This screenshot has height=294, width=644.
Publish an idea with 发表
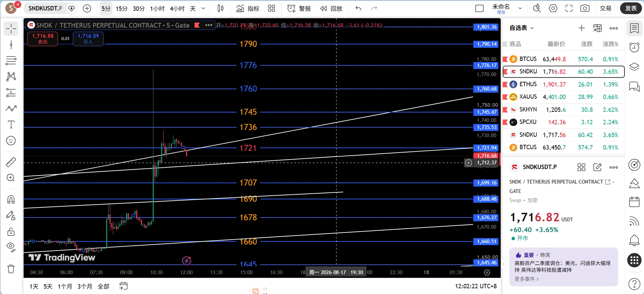click(631, 8)
